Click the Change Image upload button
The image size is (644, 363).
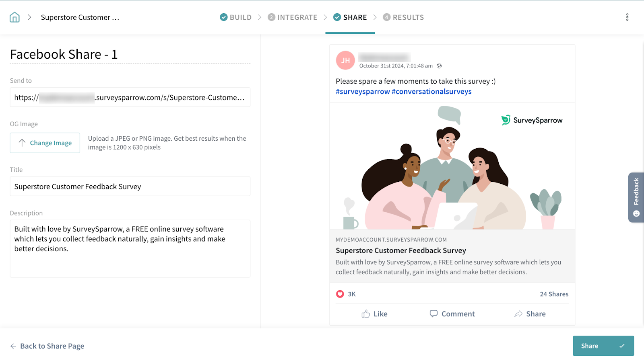pyautogui.click(x=45, y=143)
